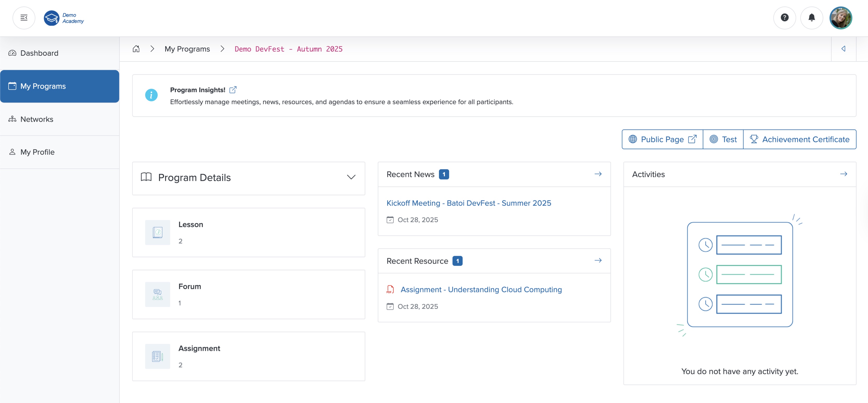
Task: Collapse the right panel with the side arrow
Action: (x=844, y=49)
